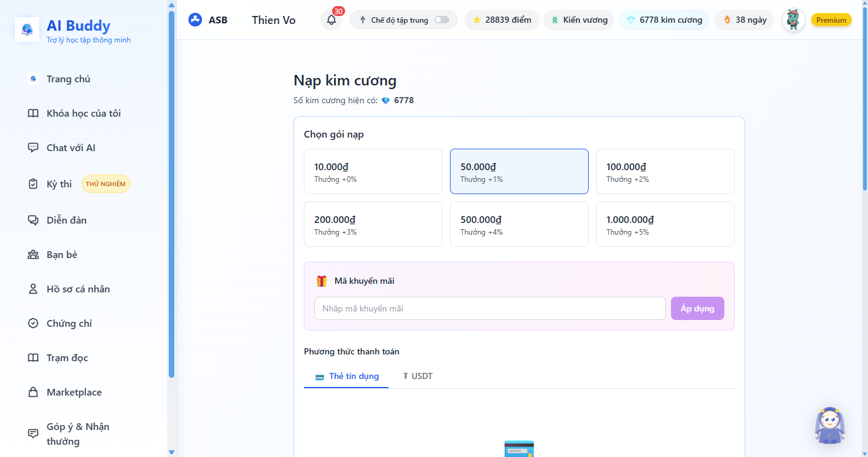Click the AI Buddy logo icon
Screen dimensions: 868x457
[27, 29]
